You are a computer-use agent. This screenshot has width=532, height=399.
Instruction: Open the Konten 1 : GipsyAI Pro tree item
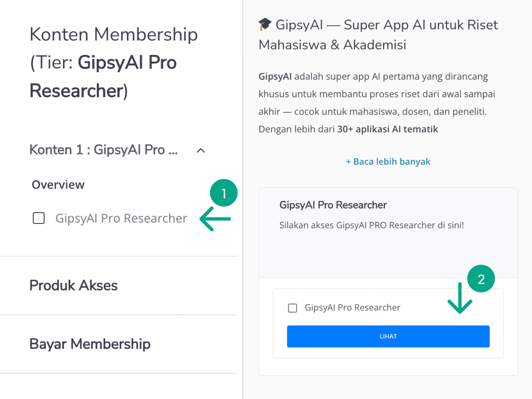[104, 150]
